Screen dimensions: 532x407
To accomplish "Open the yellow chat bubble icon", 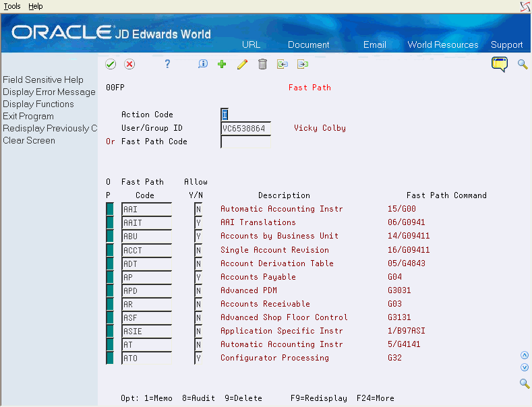I will click(x=500, y=64).
